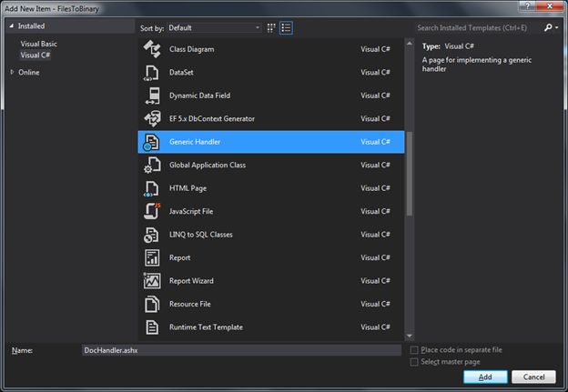Focus the Name field DocHandler.ashx

click(241, 350)
